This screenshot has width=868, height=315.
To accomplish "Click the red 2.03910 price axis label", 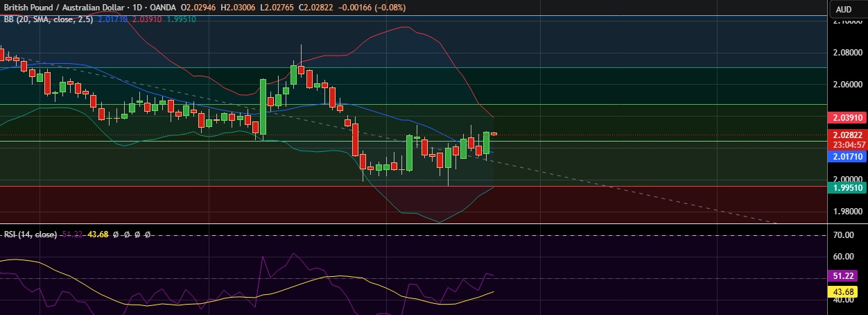I will [x=847, y=118].
